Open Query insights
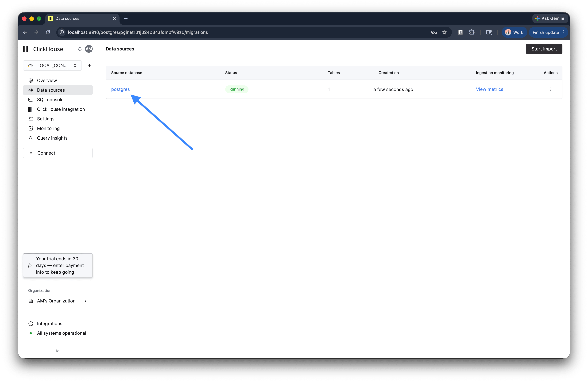Screen dimensions: 588x382 click(58, 138)
